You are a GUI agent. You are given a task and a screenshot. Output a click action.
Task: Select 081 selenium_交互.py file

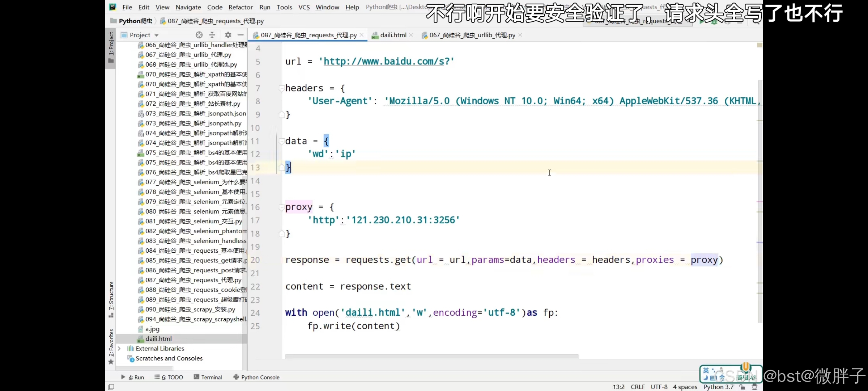(x=190, y=221)
